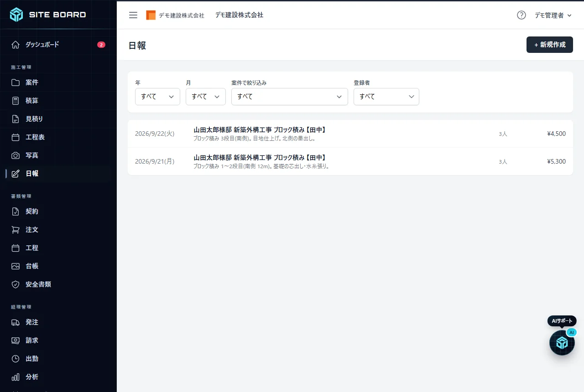
Task: Open the AI support floating icon
Action: tap(562, 343)
